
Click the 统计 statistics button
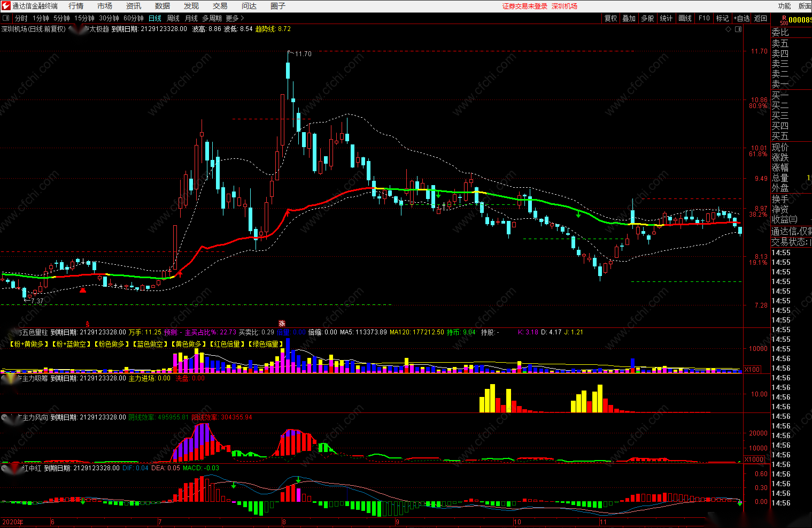(x=666, y=18)
